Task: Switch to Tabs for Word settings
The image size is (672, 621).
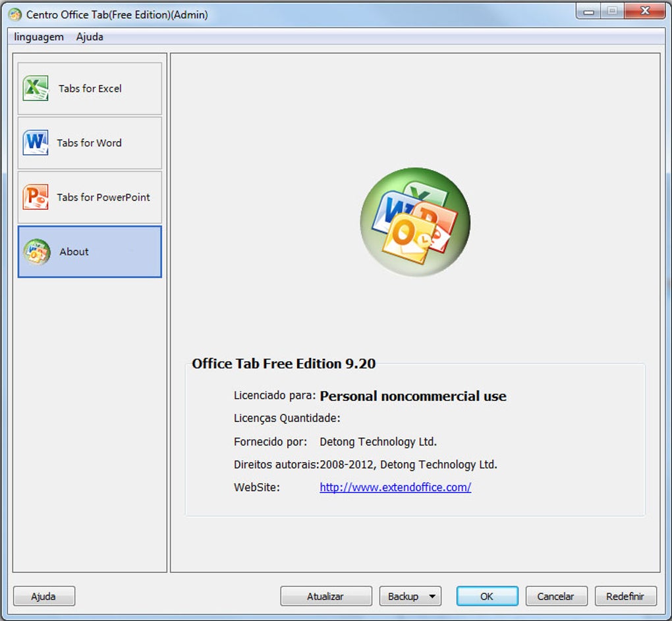Action: coord(90,143)
